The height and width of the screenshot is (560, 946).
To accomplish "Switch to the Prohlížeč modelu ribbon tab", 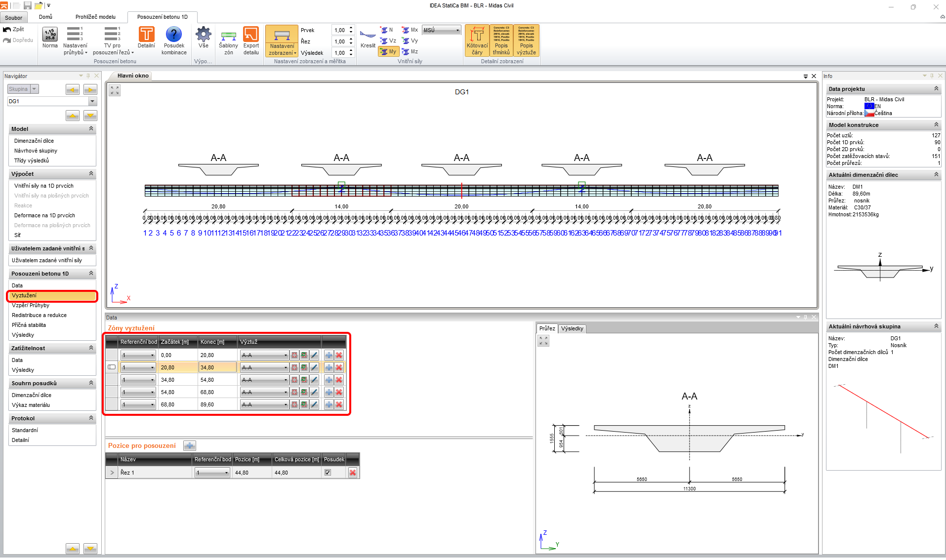I will (95, 17).
